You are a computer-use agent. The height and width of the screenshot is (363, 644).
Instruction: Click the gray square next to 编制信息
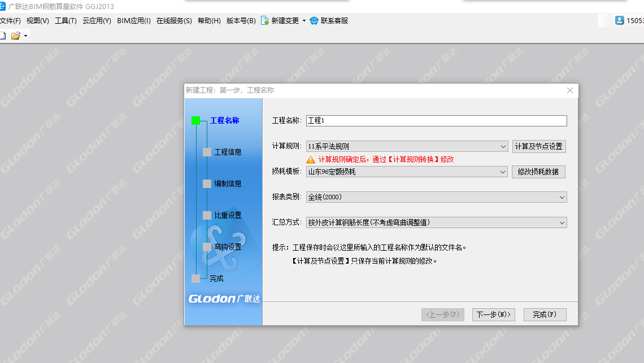[x=207, y=183]
